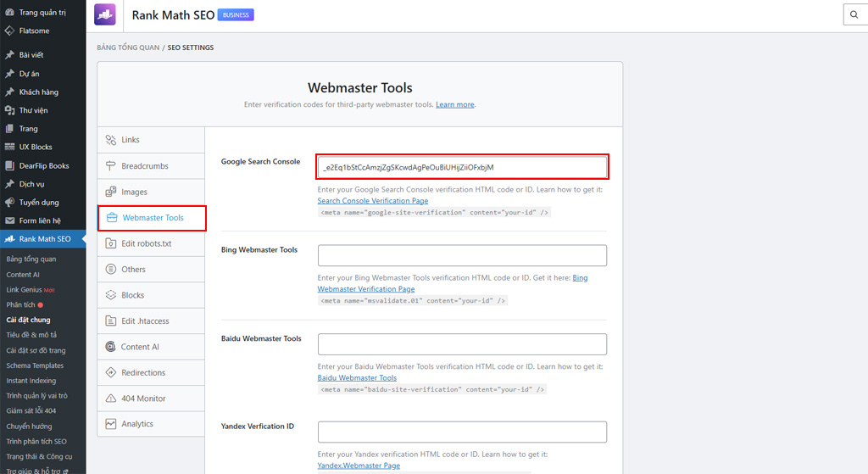868x474 pixels.
Task: Select Cài đặt chung submenu item
Action: coord(28,320)
